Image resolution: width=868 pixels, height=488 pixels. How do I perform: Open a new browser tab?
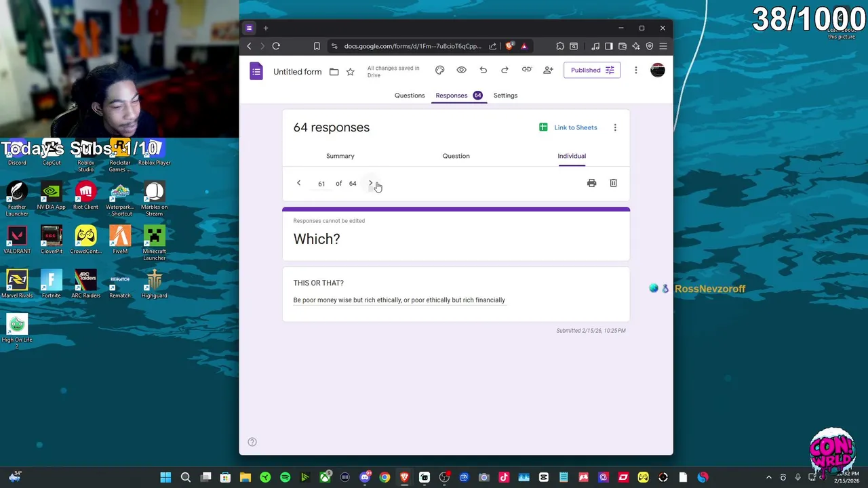pyautogui.click(x=266, y=28)
